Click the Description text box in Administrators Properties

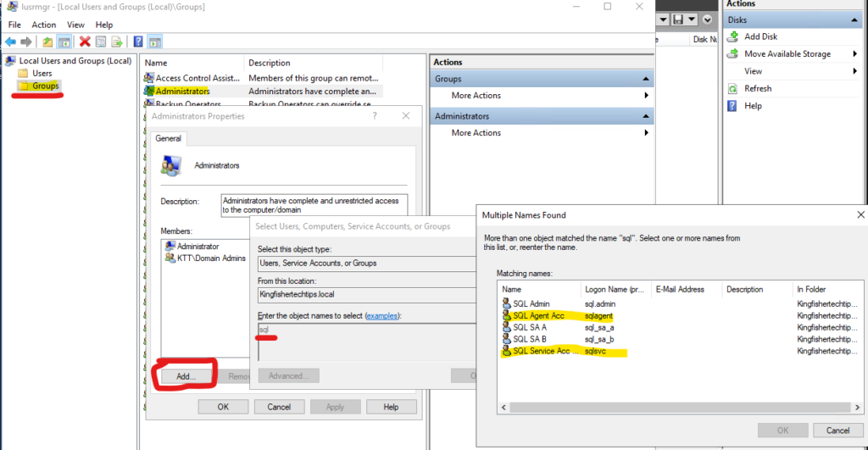pyautogui.click(x=314, y=205)
